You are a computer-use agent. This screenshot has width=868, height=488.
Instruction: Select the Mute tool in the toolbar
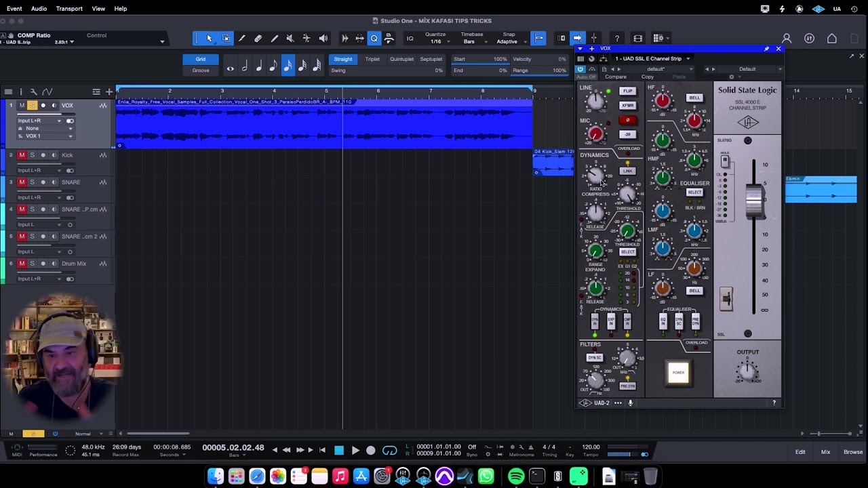click(290, 39)
